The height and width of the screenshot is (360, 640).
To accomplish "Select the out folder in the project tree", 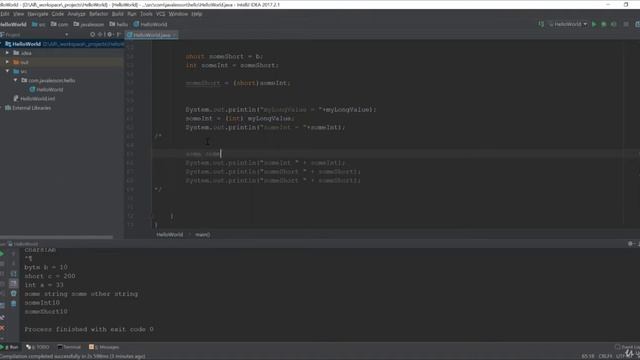I will point(21,62).
